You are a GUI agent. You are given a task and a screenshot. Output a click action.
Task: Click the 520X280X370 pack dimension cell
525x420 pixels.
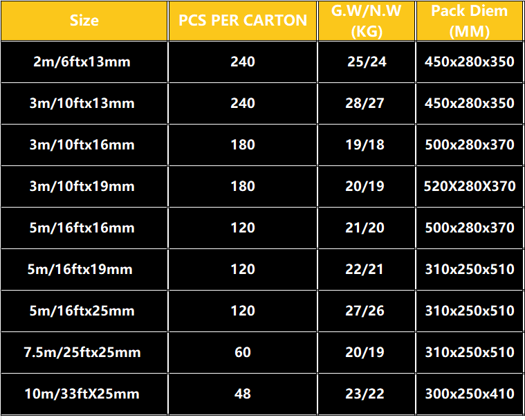[470, 186]
